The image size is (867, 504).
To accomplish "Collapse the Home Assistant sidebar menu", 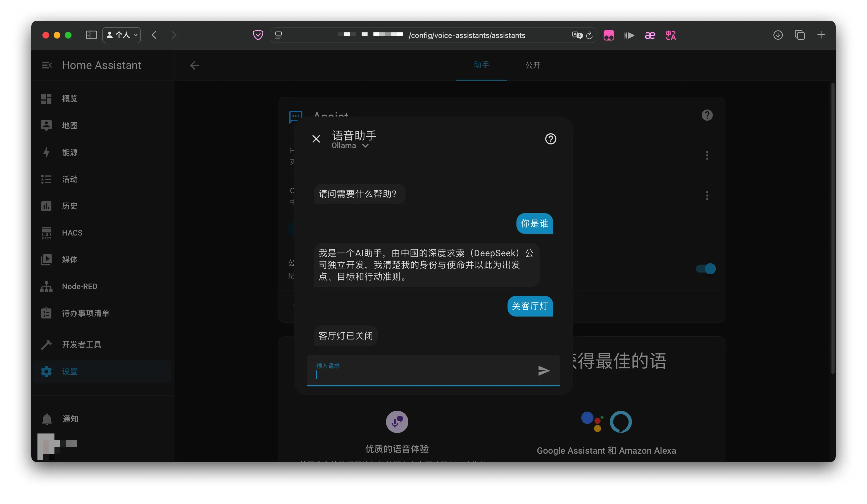I will coord(46,65).
